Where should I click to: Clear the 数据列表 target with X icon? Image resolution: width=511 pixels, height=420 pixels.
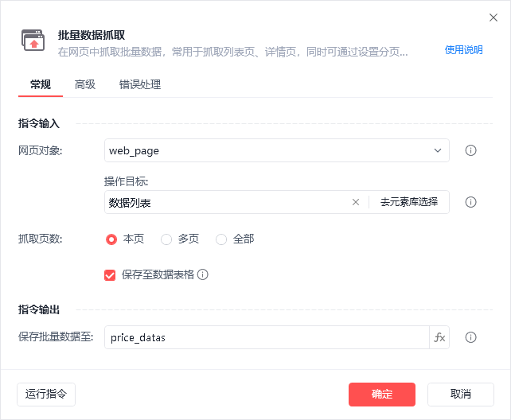coord(356,202)
